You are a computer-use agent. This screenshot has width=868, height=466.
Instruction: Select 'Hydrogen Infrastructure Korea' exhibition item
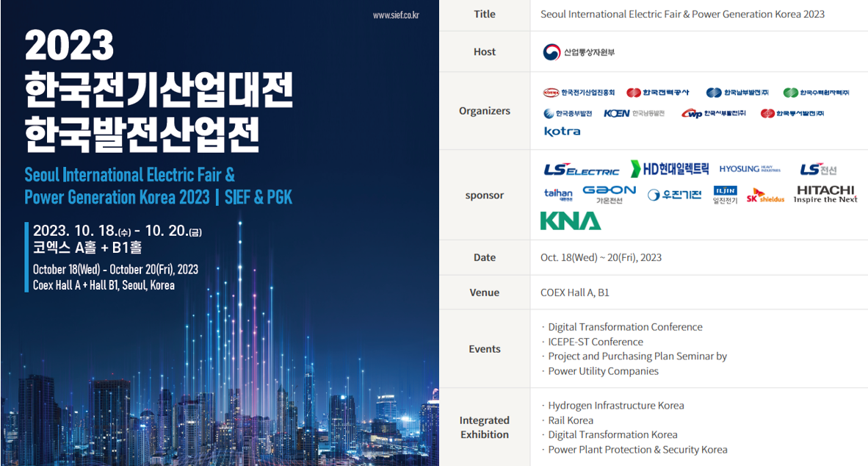coord(616,406)
